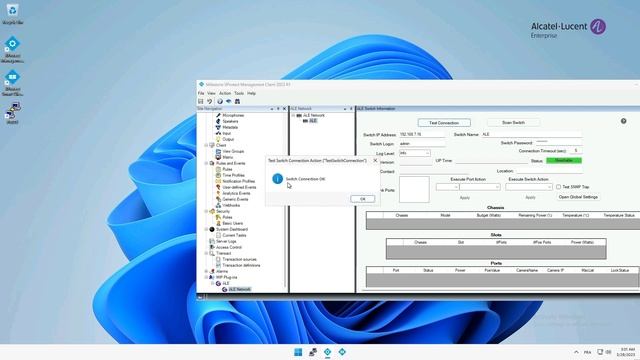Select the ALE switch in ALE Network panel
This screenshot has width=640, height=360.
tap(313, 121)
